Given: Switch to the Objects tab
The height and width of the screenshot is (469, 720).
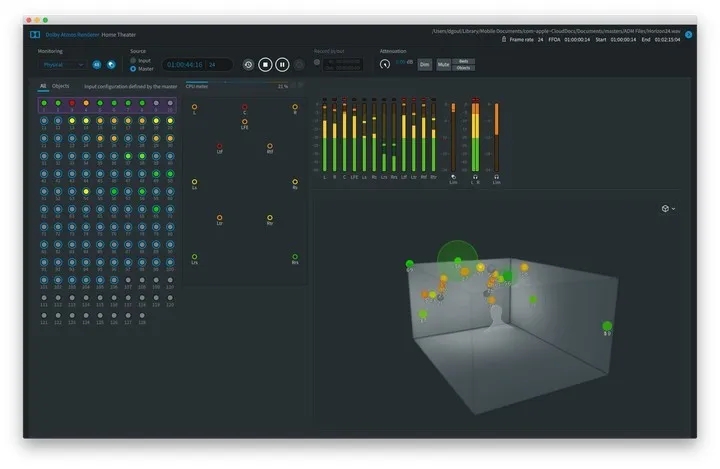Looking at the screenshot, I should click(61, 86).
